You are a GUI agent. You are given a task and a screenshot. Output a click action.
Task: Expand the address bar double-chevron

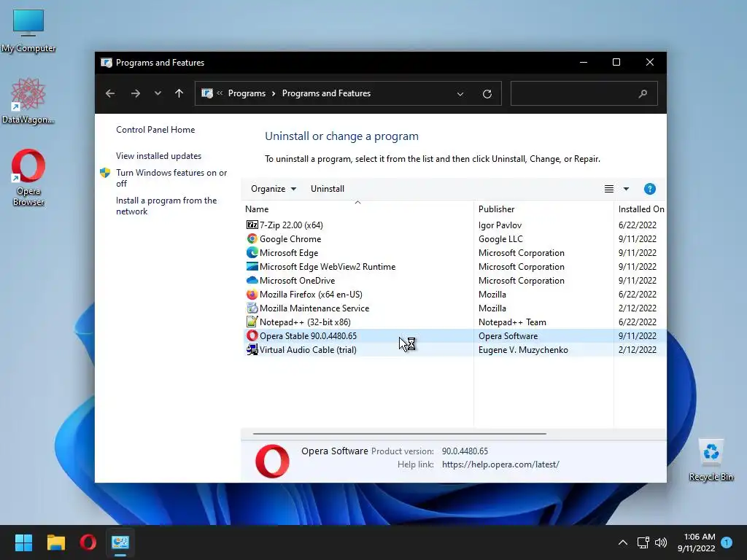point(220,93)
